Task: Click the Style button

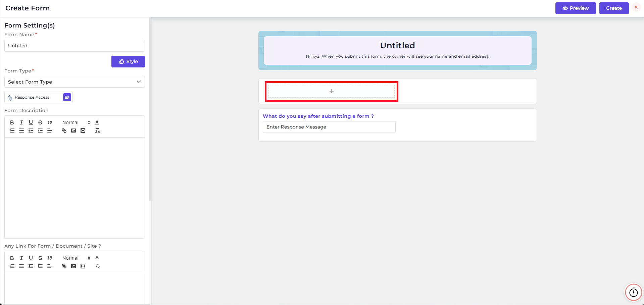Action: pyautogui.click(x=128, y=61)
